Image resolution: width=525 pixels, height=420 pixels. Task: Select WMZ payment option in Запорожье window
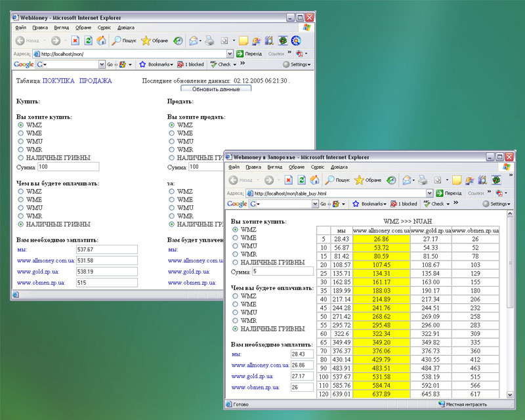tap(235, 296)
